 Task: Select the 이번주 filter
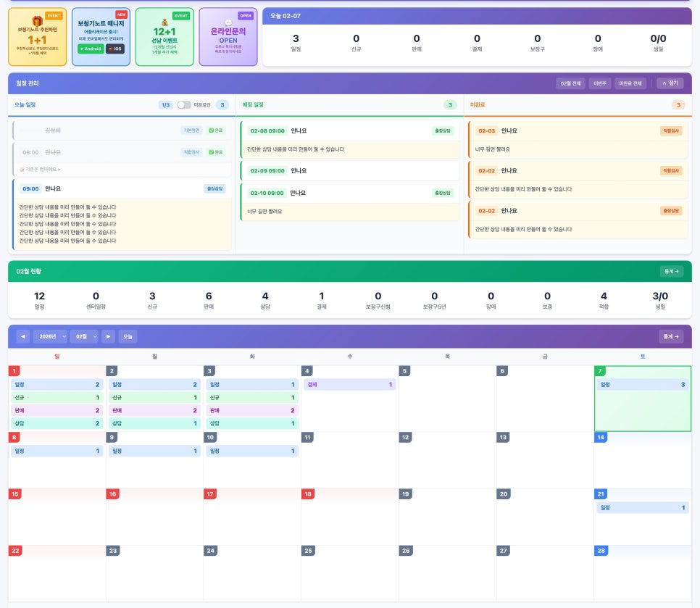coord(600,83)
